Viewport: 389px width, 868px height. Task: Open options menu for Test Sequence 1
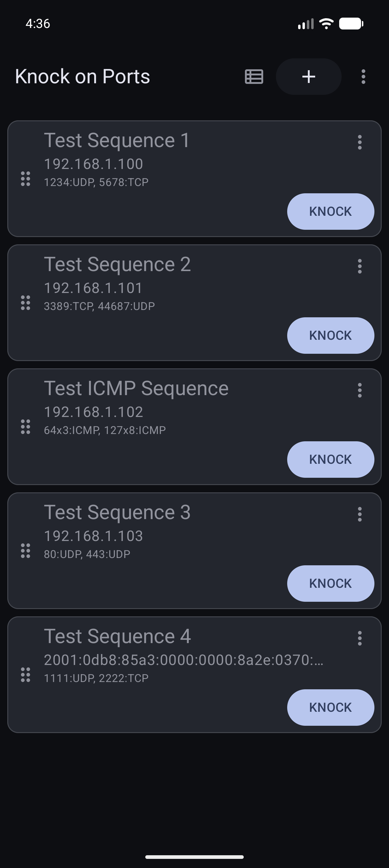click(x=360, y=142)
